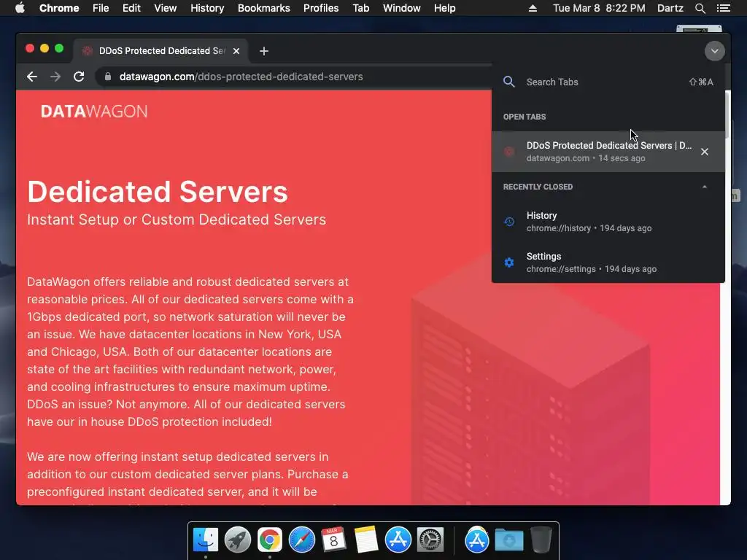This screenshot has height=560, width=747.
Task: Open the View menu
Action: click(166, 8)
